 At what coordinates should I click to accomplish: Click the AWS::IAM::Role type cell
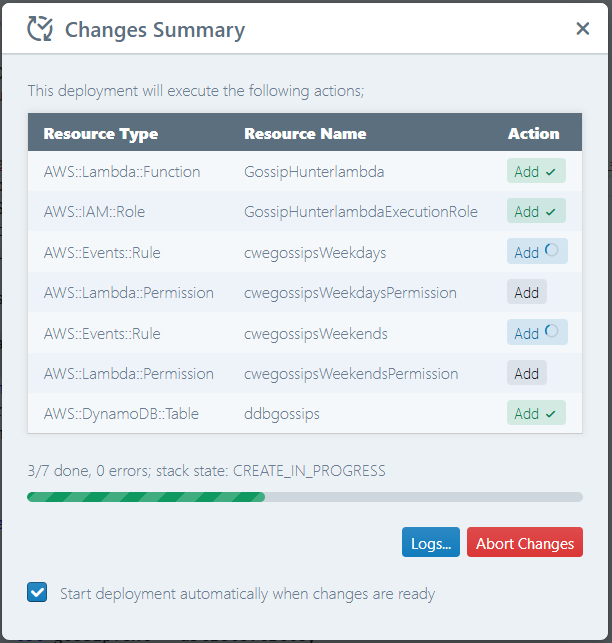(94, 212)
